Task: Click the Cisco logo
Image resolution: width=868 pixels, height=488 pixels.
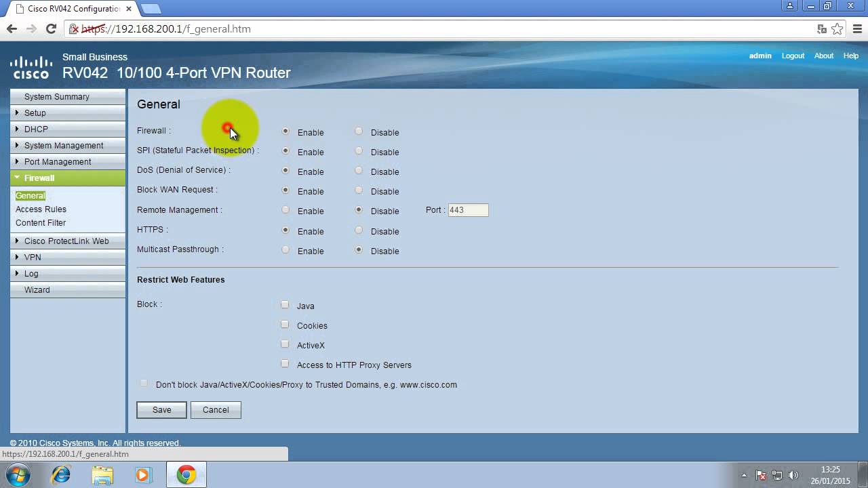Action: tap(31, 68)
